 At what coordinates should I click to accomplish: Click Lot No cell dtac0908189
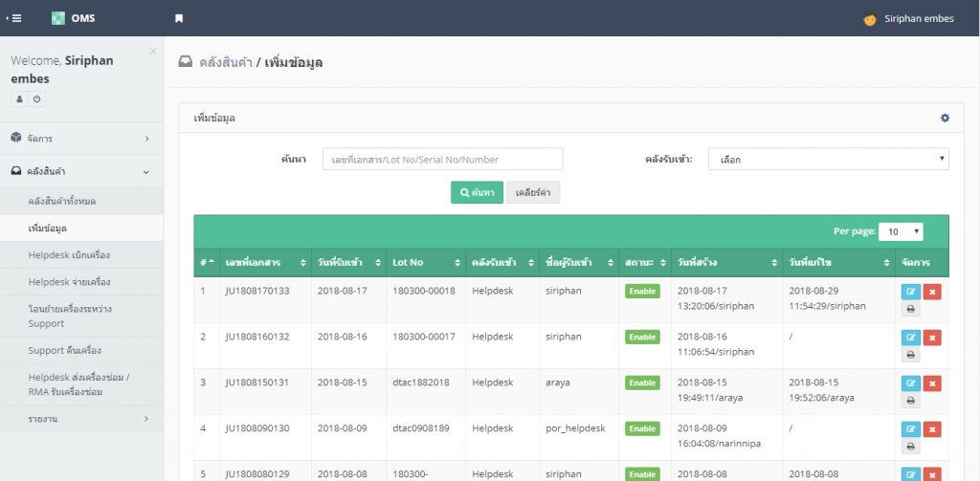tap(421, 427)
